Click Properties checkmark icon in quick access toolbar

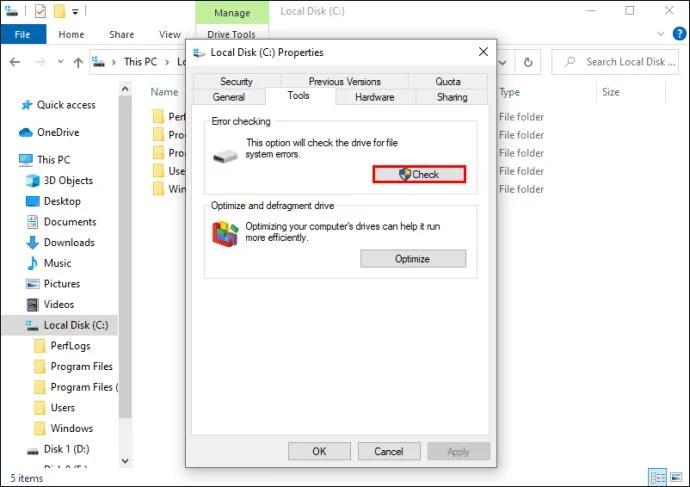[40, 11]
